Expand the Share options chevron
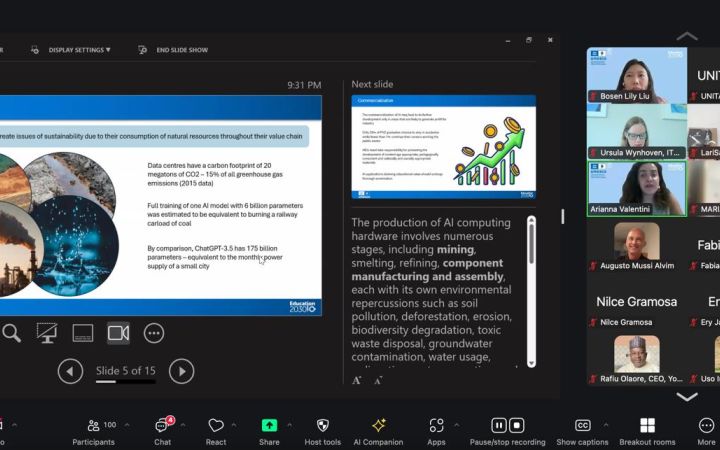 coord(289,425)
